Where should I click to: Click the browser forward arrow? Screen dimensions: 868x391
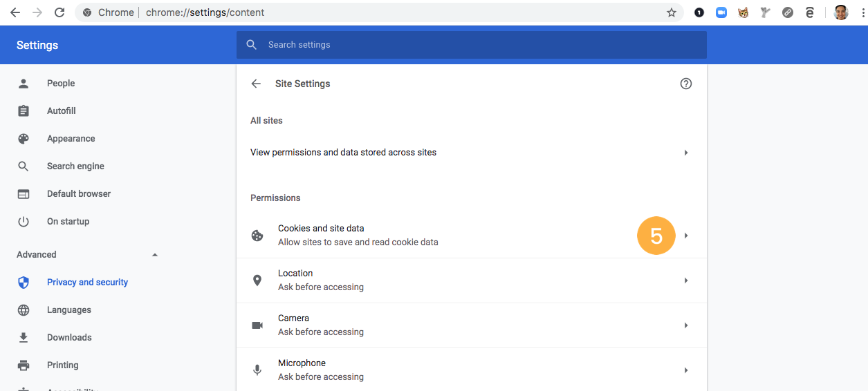click(37, 12)
